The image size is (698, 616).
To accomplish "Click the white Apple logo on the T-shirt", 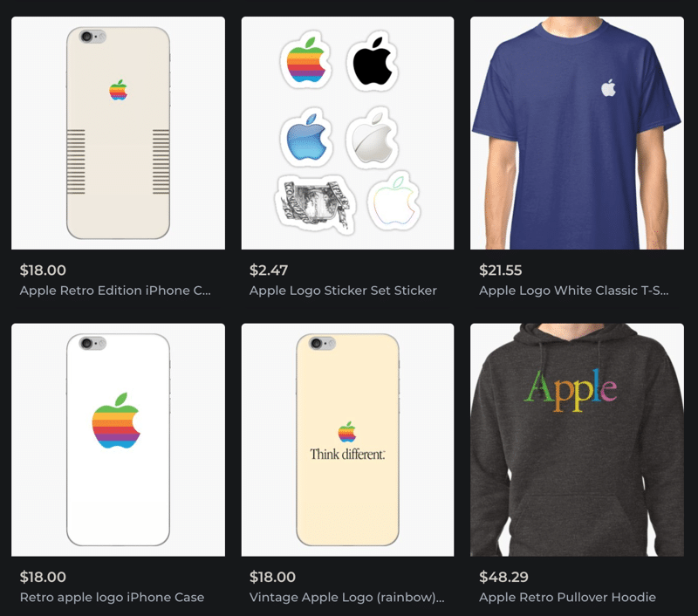I will [608, 87].
